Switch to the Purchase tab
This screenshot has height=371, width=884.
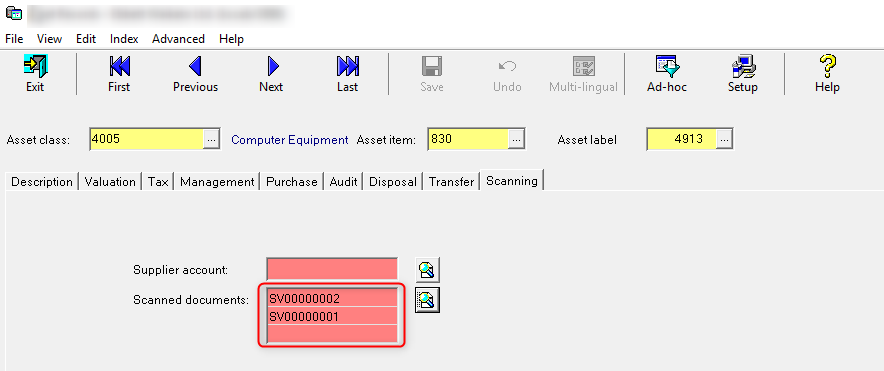[291, 182]
